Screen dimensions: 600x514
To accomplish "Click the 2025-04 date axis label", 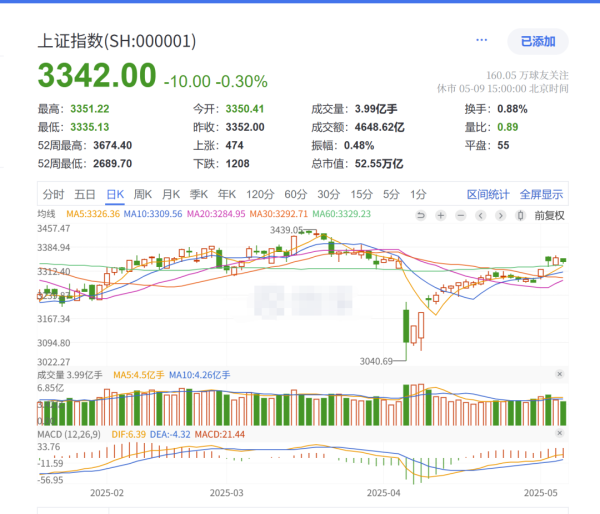I will (x=383, y=493).
